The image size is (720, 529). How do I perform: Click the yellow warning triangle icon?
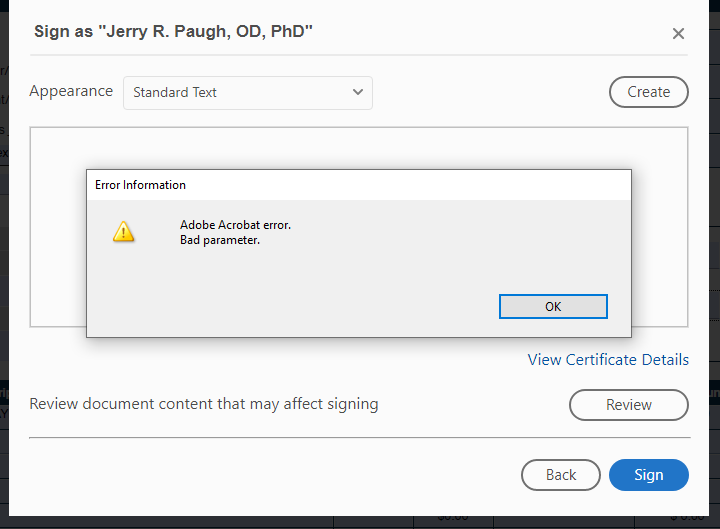click(123, 232)
